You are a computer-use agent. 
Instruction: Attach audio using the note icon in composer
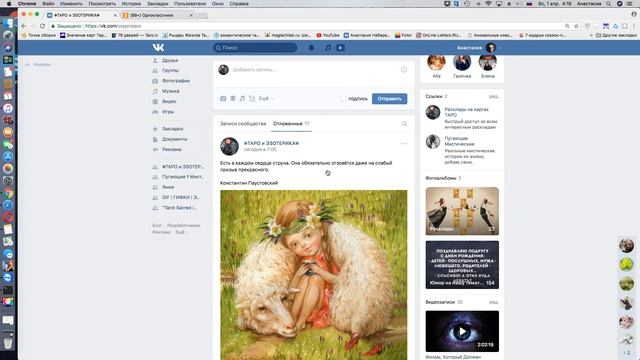pyautogui.click(x=242, y=98)
